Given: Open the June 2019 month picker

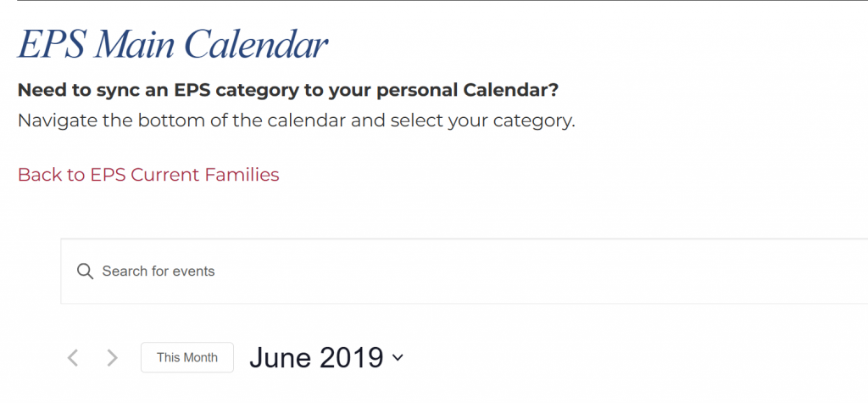Looking at the screenshot, I should point(326,357).
